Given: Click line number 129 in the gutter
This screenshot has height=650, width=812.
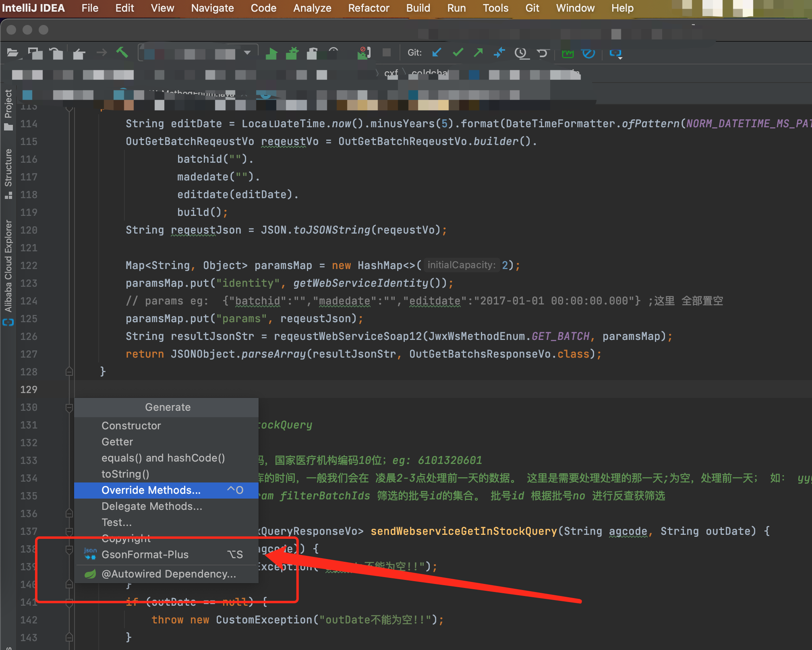Looking at the screenshot, I should tap(29, 389).
